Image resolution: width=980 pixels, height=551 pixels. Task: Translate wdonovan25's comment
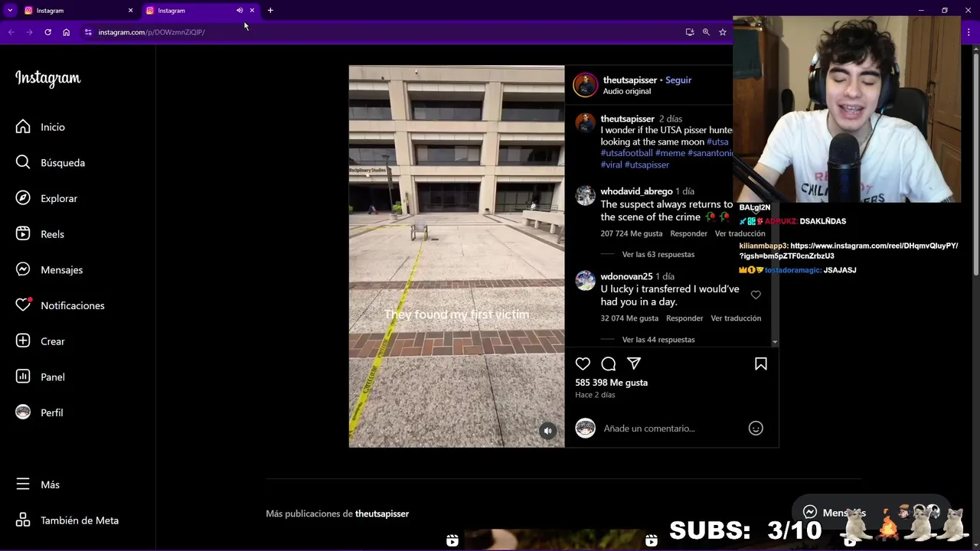(736, 318)
